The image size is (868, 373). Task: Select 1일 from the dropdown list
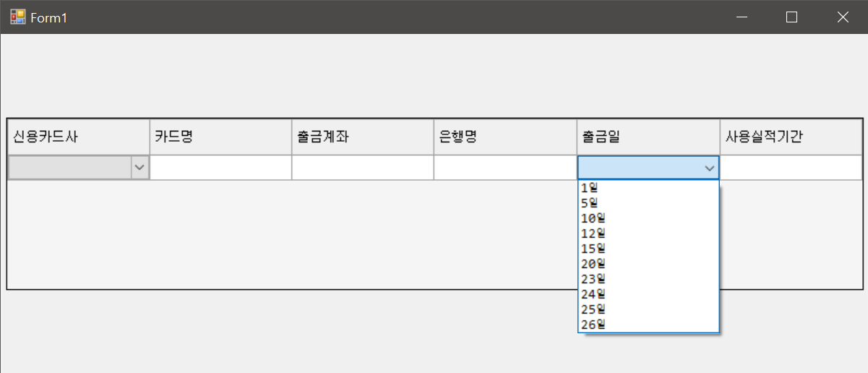(x=648, y=188)
